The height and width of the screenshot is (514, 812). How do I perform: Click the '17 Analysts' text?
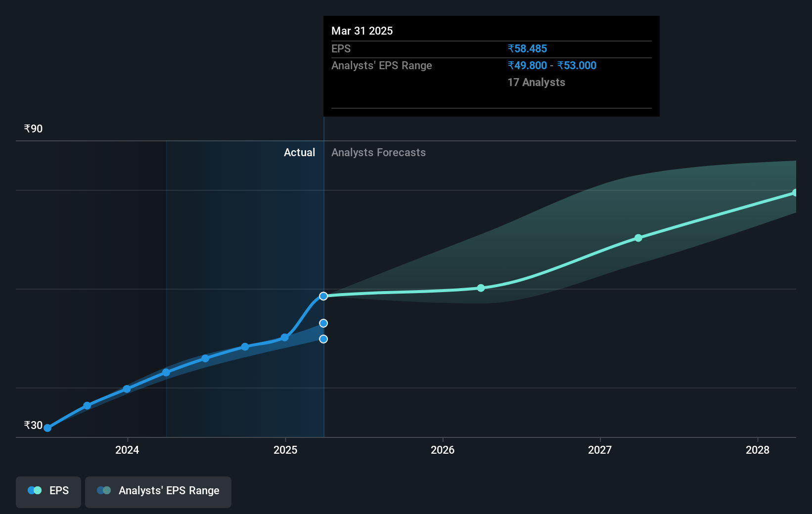click(536, 83)
